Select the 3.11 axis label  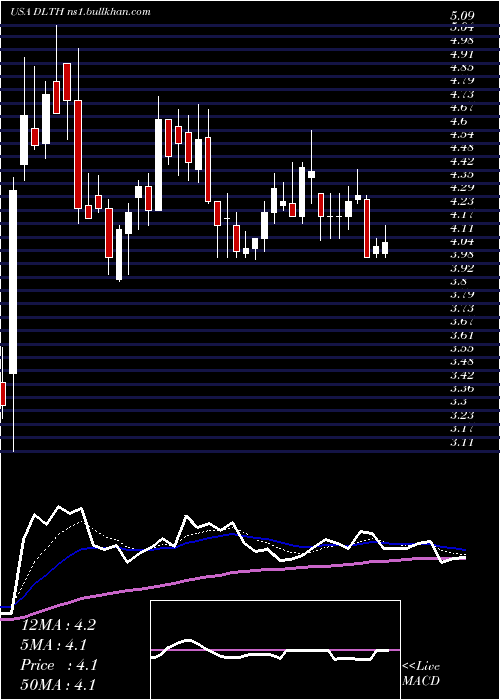tap(462, 442)
